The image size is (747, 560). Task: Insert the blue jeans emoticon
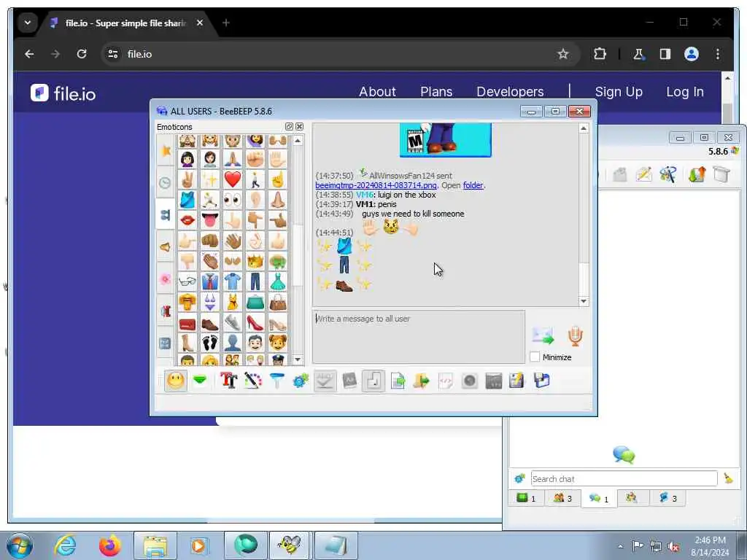coord(255,281)
